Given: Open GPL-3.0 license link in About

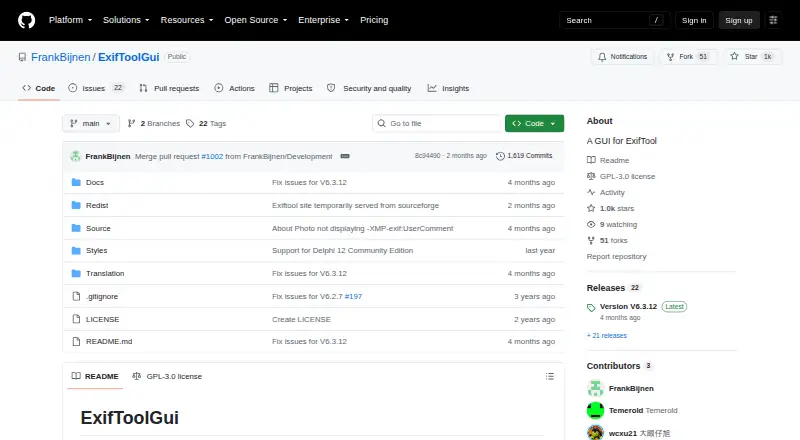Looking at the screenshot, I should point(621,176).
